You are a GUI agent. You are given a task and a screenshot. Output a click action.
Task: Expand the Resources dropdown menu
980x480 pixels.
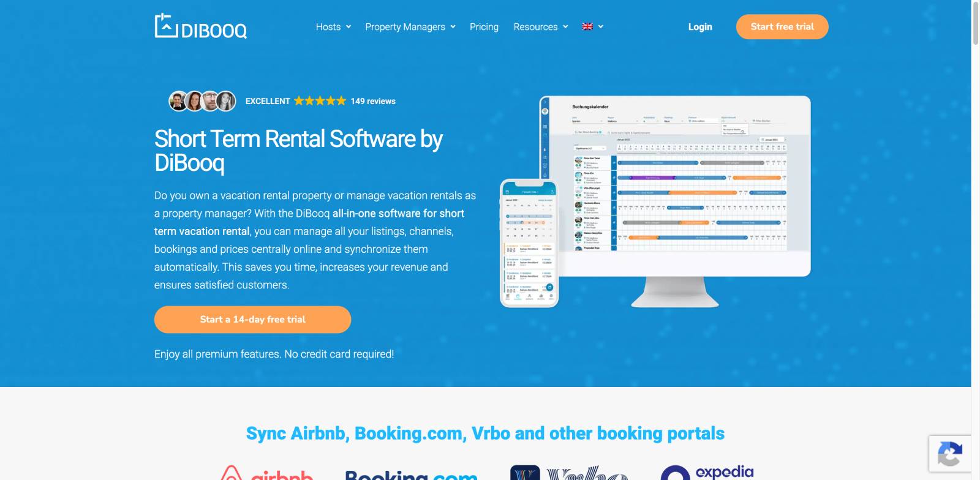541,27
